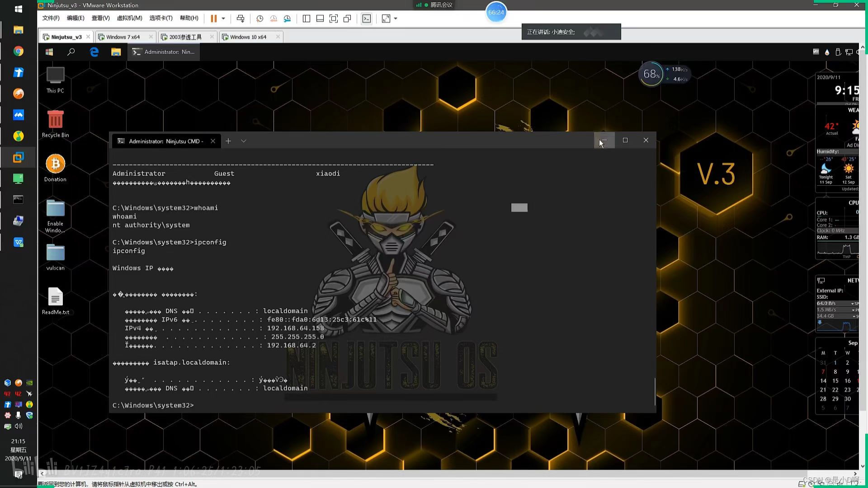Select the vulscan folder icon
Screen dimensions: 868x488
click(x=55, y=257)
